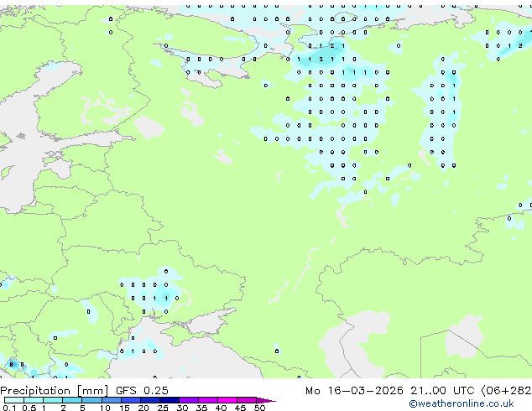The width and height of the screenshot is (532, 411).
Task: Click the legend value label "25"
Action: click(x=163, y=408)
